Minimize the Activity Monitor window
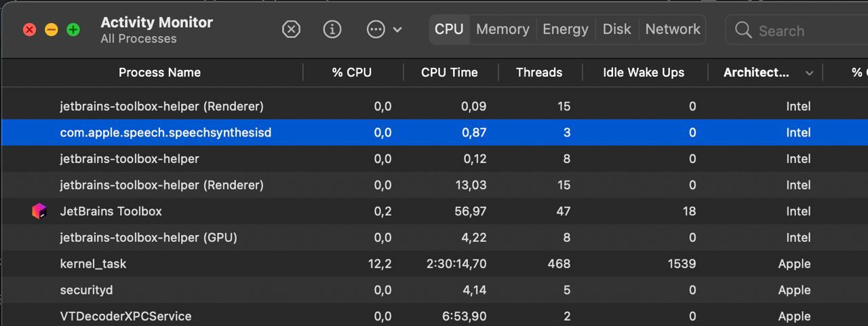 pyautogui.click(x=51, y=30)
